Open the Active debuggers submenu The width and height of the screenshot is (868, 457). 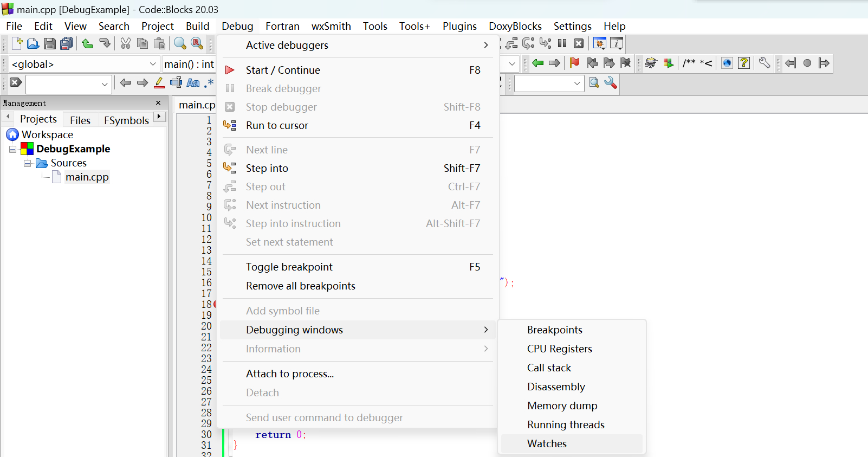pyautogui.click(x=358, y=46)
